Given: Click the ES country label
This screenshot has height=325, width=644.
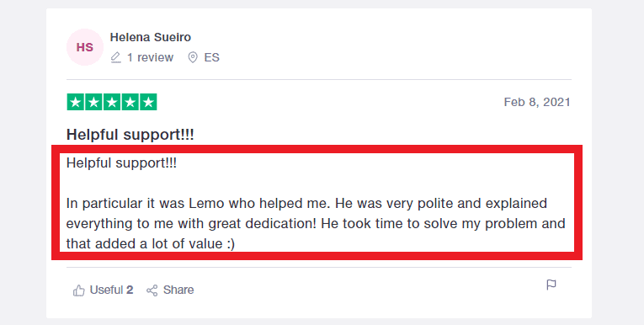Looking at the screenshot, I should click(x=211, y=57).
